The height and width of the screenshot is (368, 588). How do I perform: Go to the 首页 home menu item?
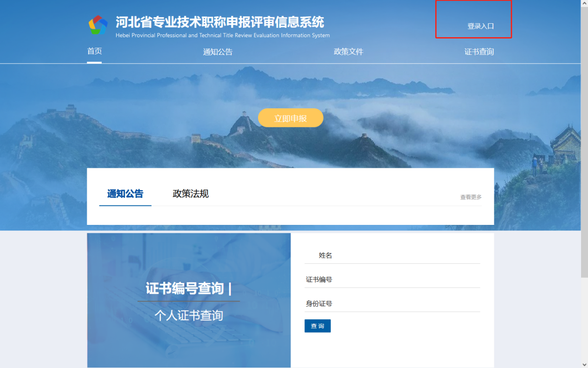(94, 51)
